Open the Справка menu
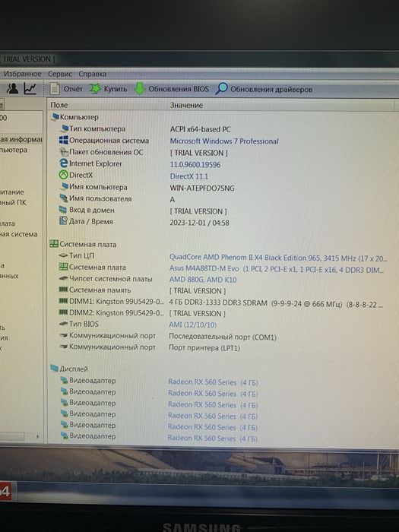Viewport: 399px width, 532px height. pyautogui.click(x=92, y=74)
